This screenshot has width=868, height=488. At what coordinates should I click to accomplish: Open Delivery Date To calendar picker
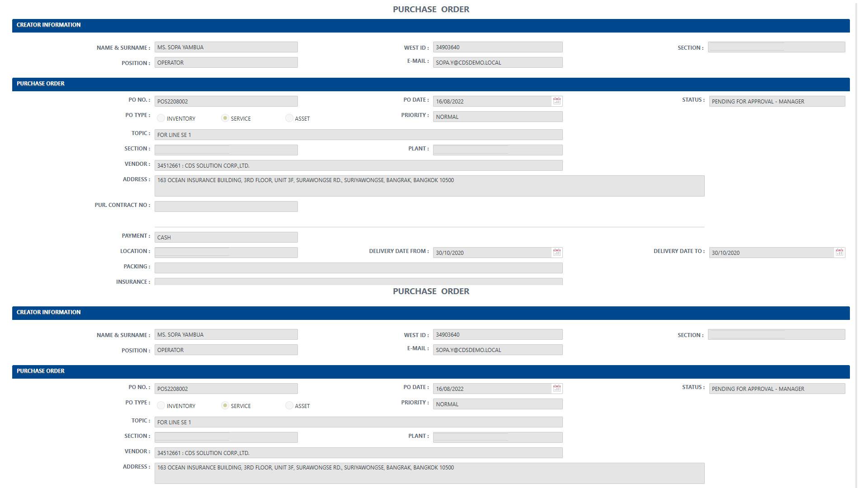tap(839, 253)
